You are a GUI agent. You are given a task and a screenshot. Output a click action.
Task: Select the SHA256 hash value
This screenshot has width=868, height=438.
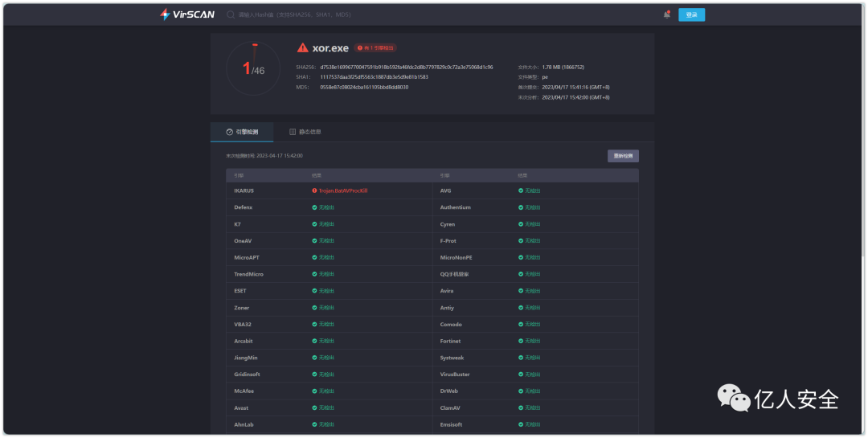(406, 67)
